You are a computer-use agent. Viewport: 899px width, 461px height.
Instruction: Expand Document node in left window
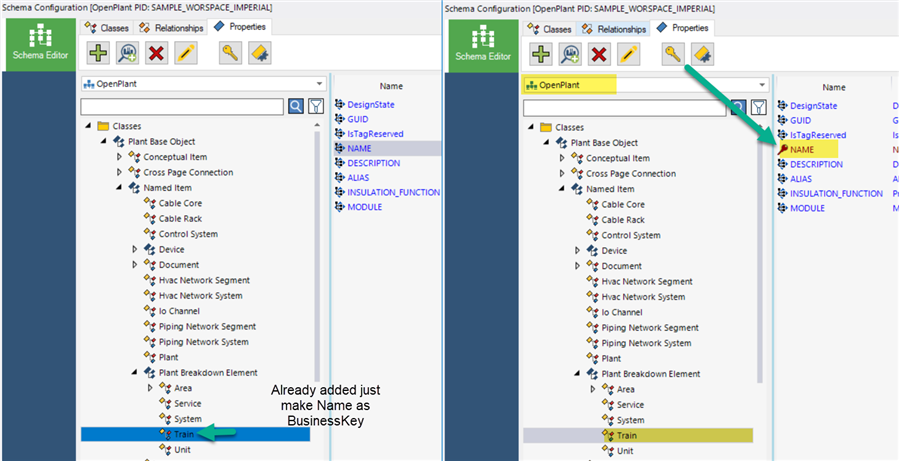135,265
